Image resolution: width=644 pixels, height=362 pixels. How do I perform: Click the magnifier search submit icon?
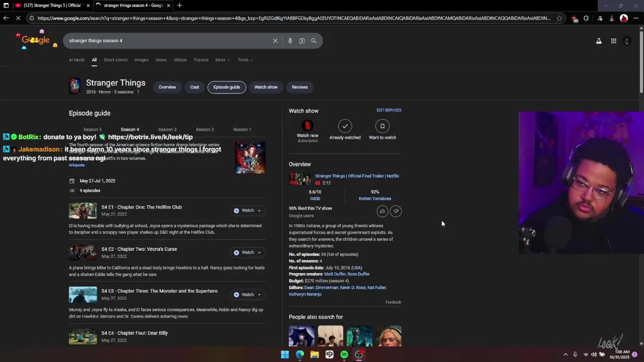point(314,41)
